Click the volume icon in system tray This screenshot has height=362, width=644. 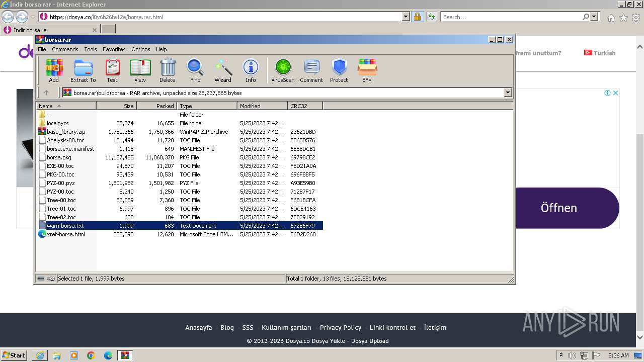[572, 355]
